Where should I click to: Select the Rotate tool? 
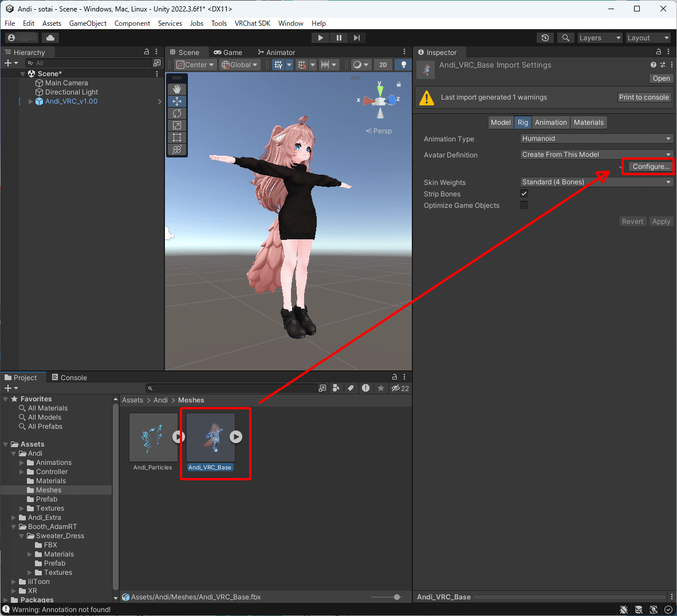(x=176, y=113)
